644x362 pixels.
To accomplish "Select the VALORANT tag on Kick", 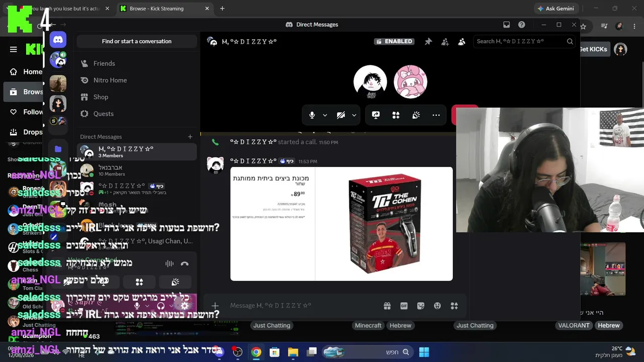I will (574, 325).
